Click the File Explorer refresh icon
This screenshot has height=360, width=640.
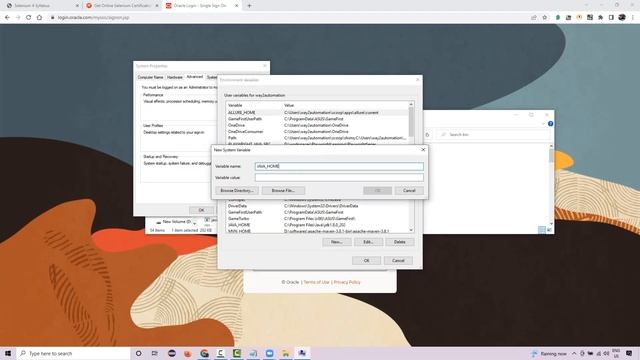(x=427, y=134)
